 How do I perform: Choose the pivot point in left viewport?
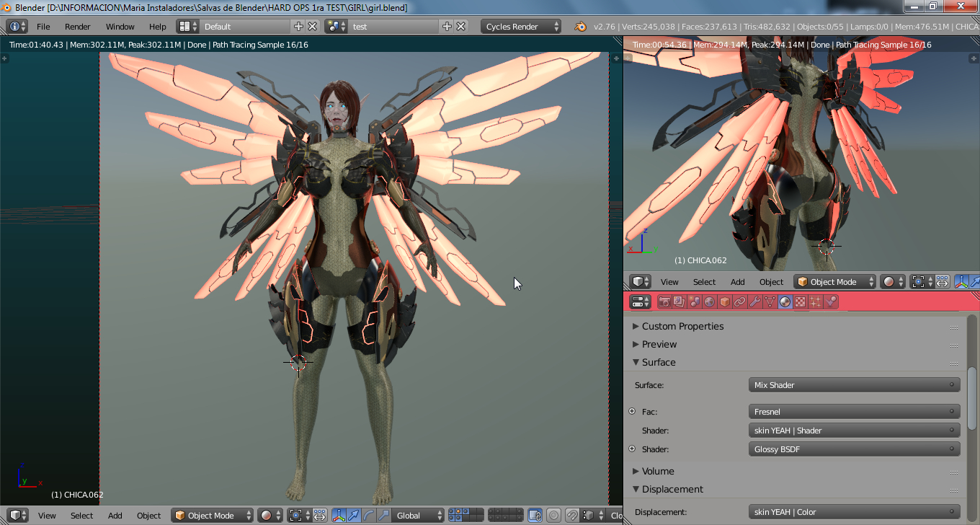tap(299, 516)
